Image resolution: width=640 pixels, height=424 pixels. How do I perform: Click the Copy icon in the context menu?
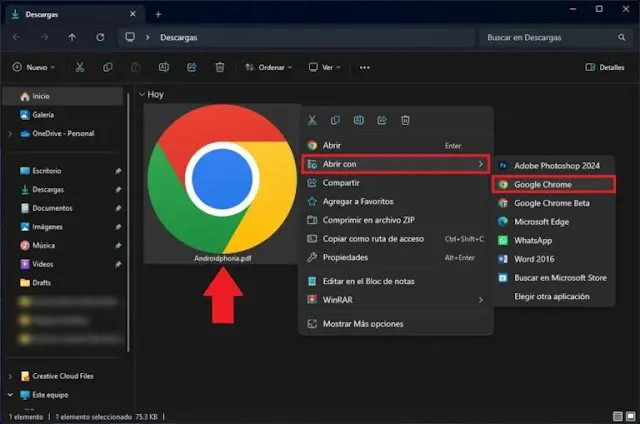(335, 120)
